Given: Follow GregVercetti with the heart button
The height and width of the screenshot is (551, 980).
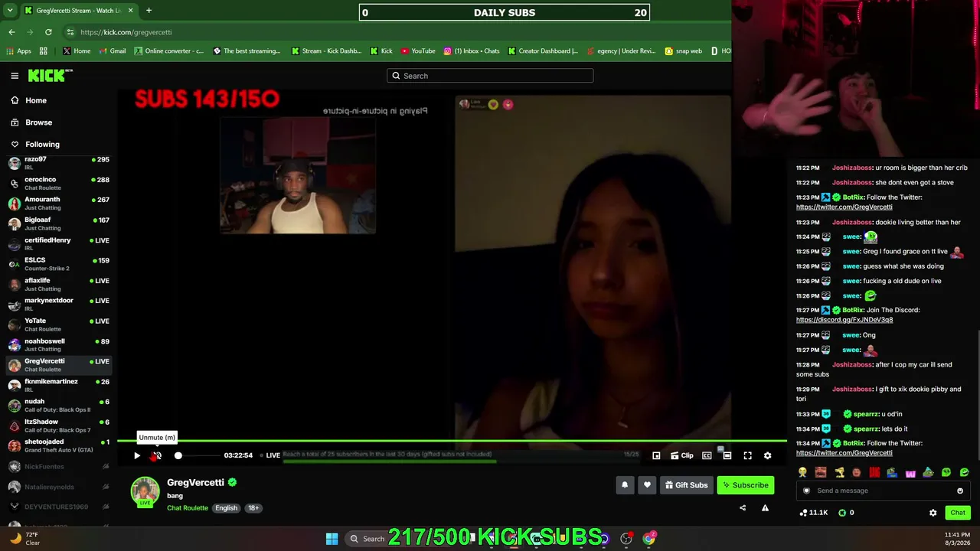Looking at the screenshot, I should [647, 484].
